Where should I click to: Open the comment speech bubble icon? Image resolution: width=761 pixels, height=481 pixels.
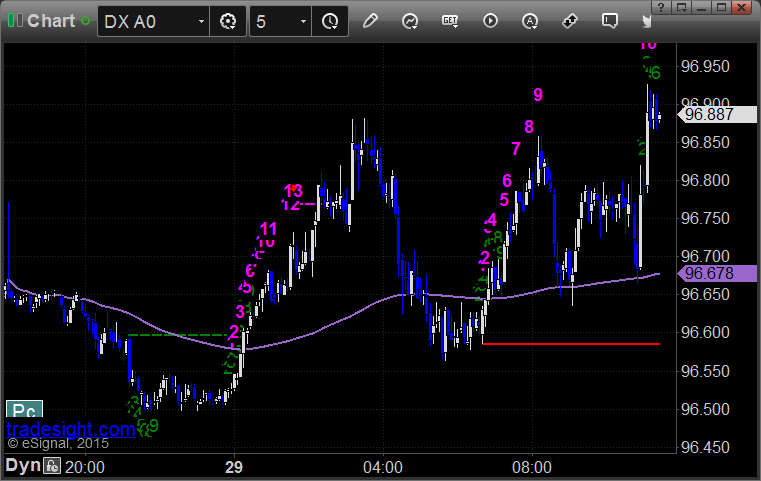click(610, 21)
